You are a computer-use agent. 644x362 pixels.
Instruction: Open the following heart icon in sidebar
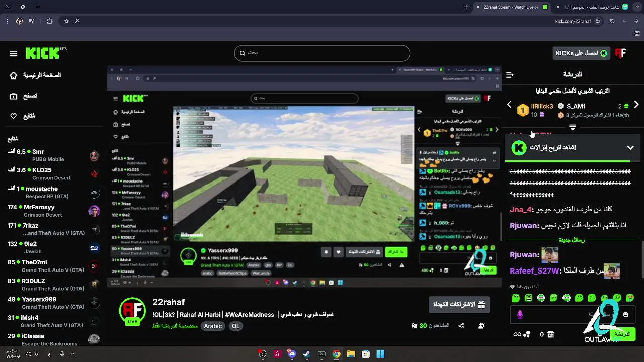click(x=14, y=116)
